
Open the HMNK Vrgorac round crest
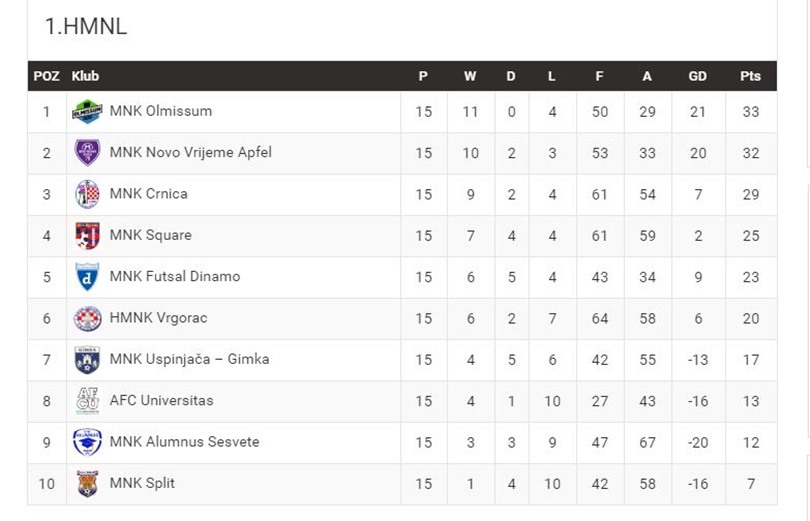87,318
